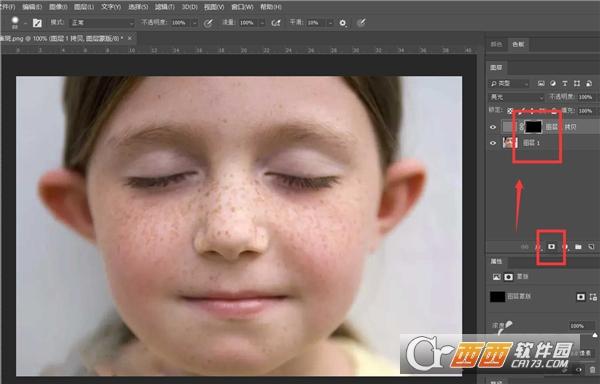Expand the flow slider arrow
Image resolution: width=600 pixels, height=384 pixels.
[x=262, y=23]
